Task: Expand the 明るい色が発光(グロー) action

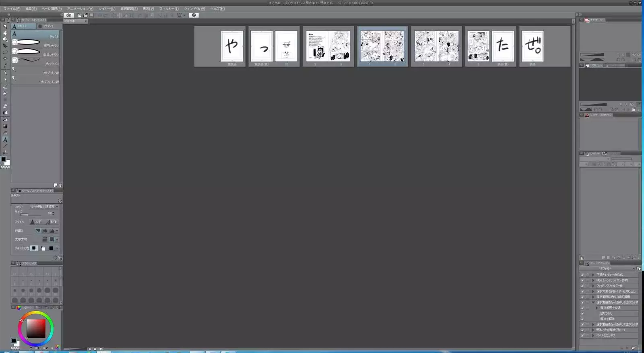Action: [x=593, y=330]
